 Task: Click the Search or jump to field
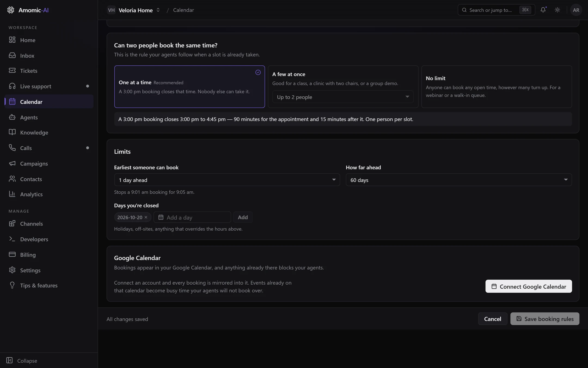pyautogui.click(x=496, y=10)
